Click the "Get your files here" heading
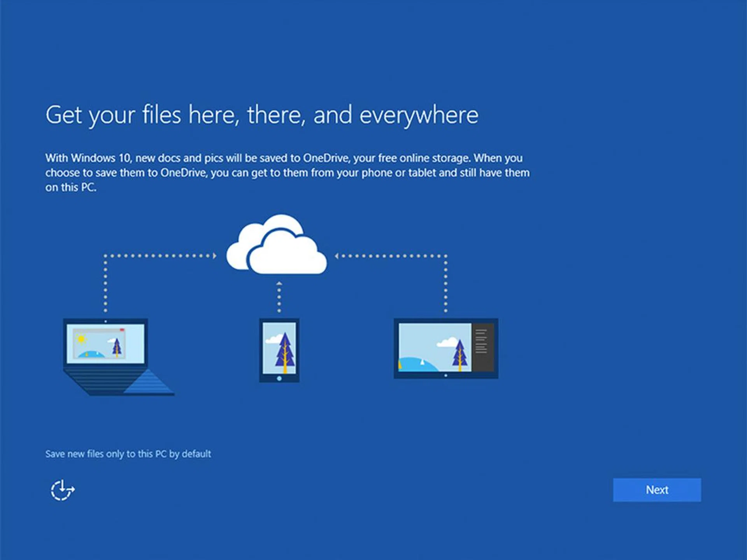This screenshot has width=747, height=560. [x=261, y=115]
